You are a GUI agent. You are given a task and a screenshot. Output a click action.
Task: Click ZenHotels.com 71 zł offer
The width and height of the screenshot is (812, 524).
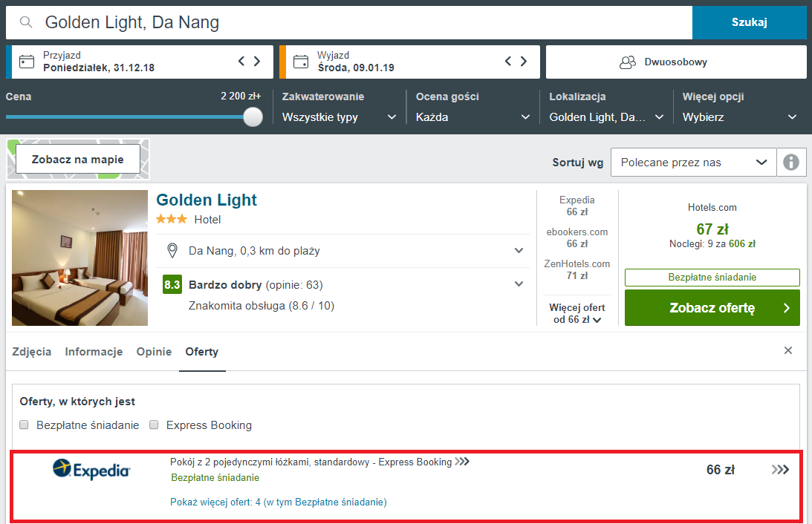[577, 269]
